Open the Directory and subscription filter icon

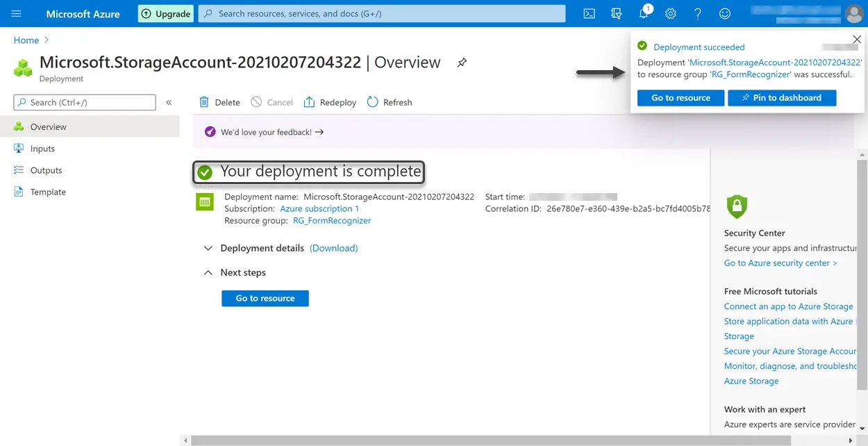coord(616,14)
